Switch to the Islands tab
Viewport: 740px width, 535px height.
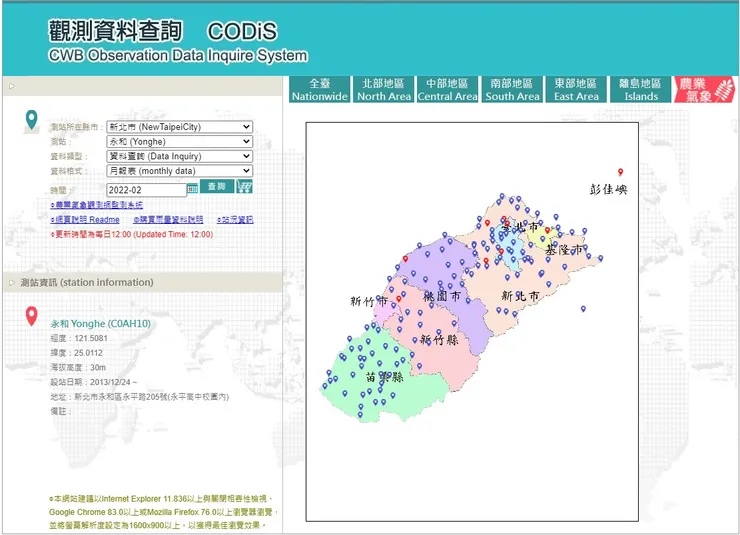(640, 89)
